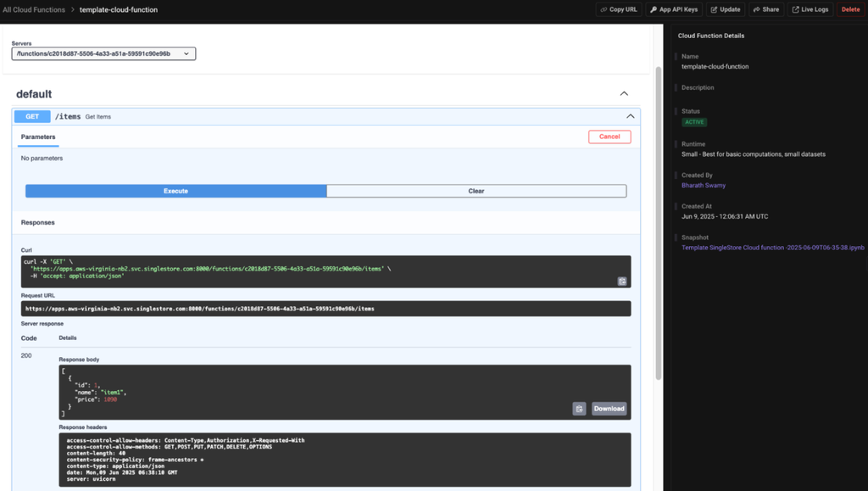Open the Template SingleStore snapshot notebook link
This screenshot has height=491, width=868.
click(773, 248)
